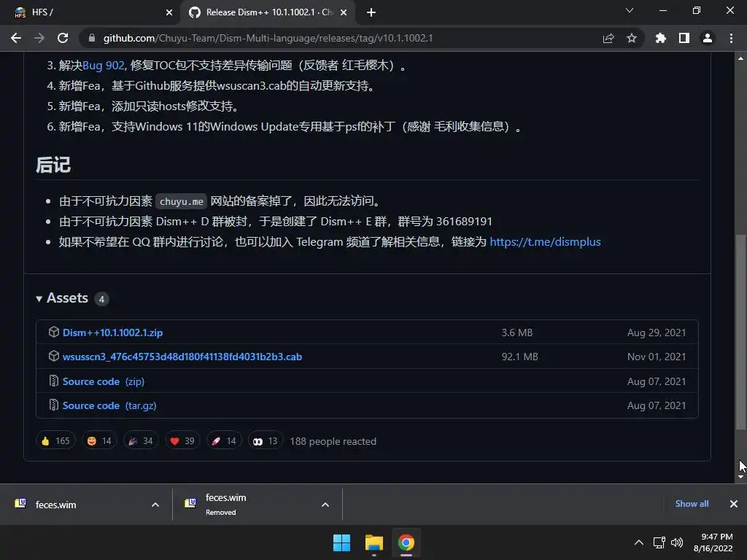Go back using the browser back arrow
Image resolution: width=747 pixels, height=560 pixels.
coord(16,38)
